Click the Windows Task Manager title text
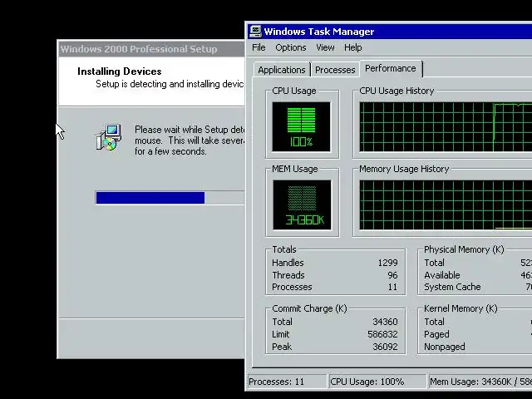Viewport: 532px width, 399px height. tap(319, 32)
